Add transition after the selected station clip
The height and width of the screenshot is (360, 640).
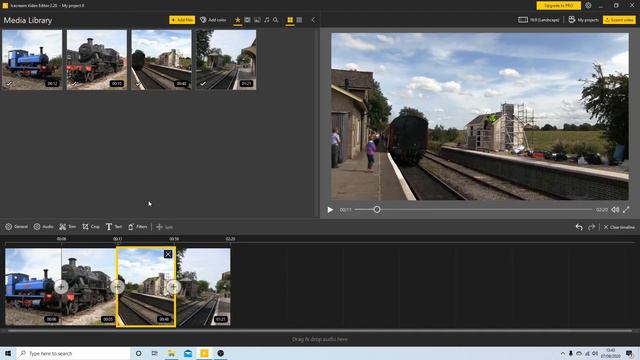[x=174, y=287]
